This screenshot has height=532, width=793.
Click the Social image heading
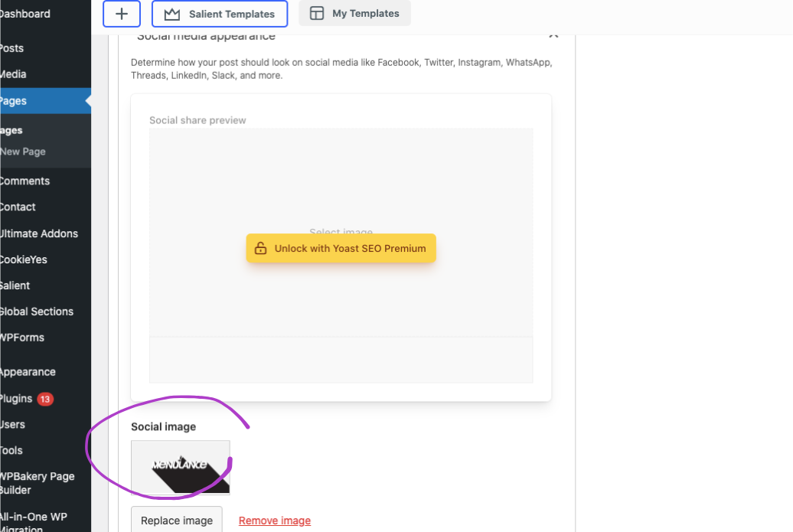tap(163, 427)
